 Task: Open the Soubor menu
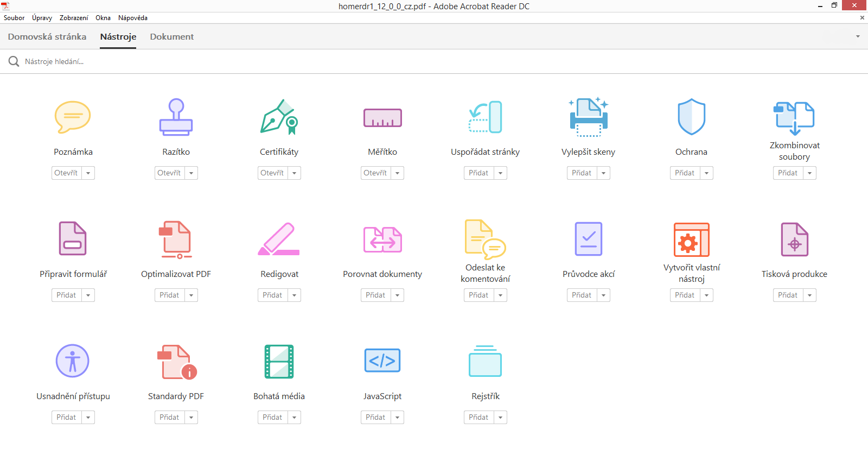point(14,18)
